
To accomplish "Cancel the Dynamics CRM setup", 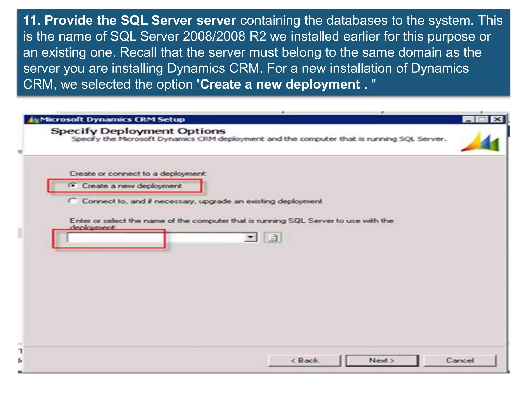I will (460, 361).
